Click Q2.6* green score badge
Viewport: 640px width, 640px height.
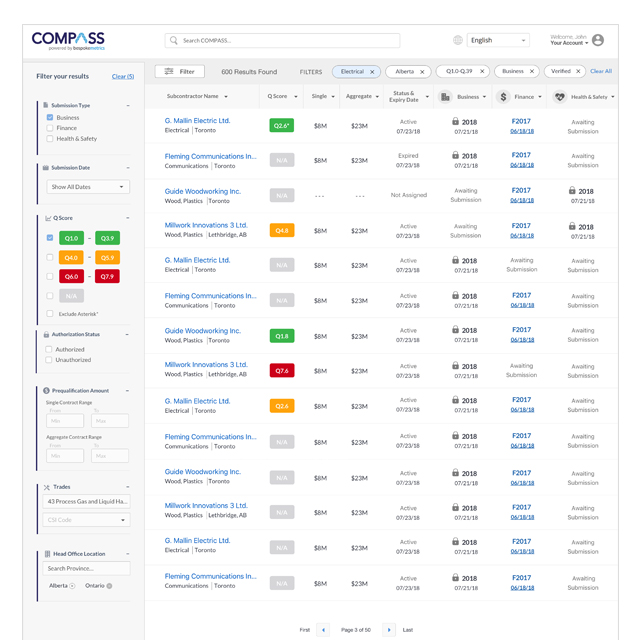[282, 125]
